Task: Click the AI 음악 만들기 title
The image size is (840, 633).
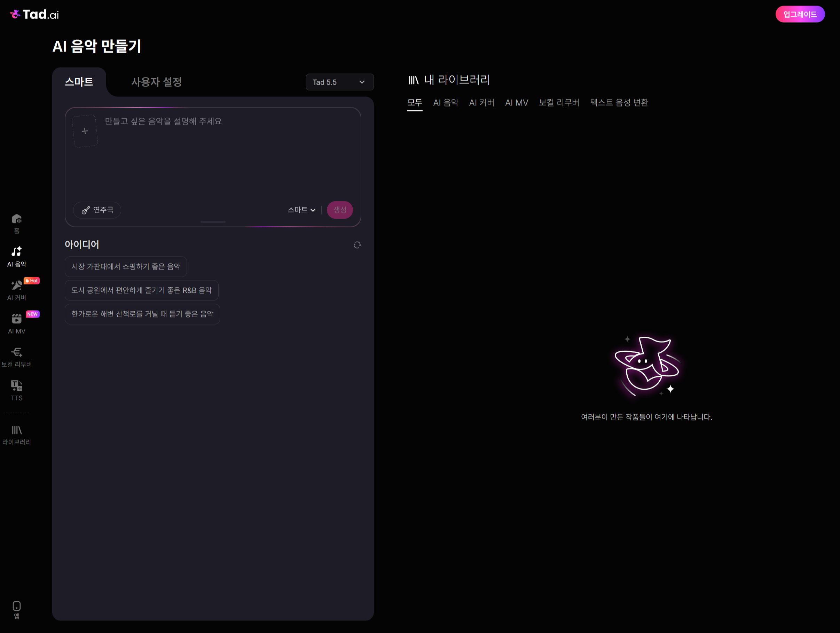Action: click(x=97, y=46)
